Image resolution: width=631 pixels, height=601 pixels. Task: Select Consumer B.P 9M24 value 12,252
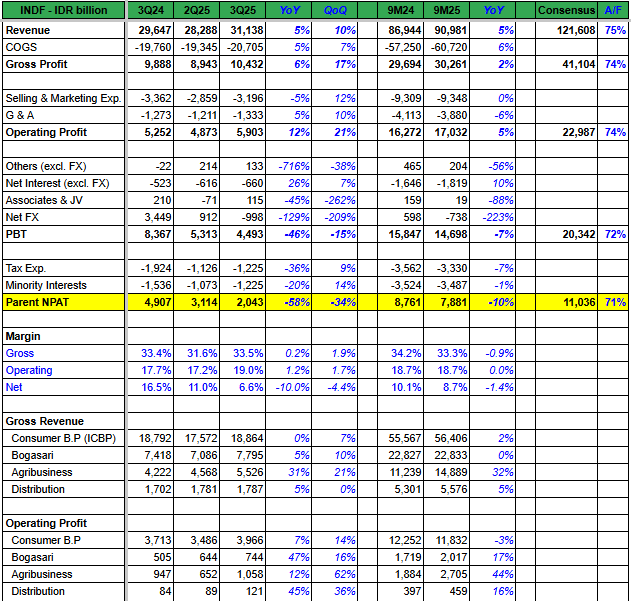(x=405, y=540)
